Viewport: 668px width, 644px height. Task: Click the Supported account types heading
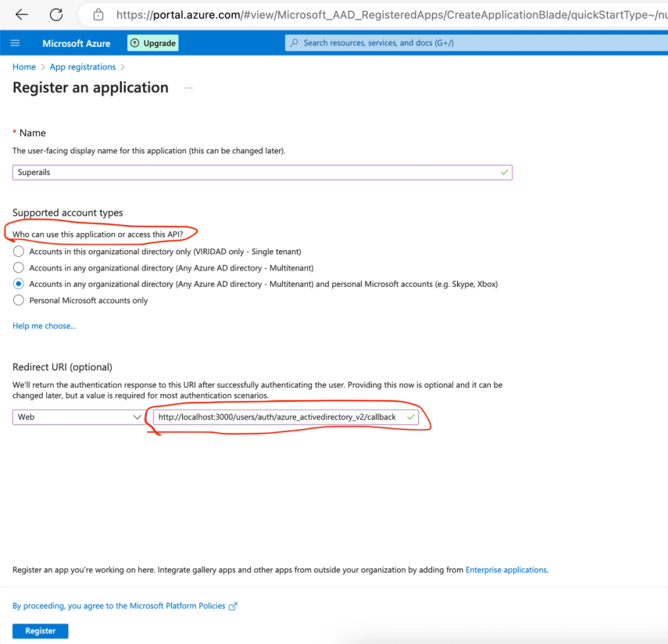click(68, 213)
